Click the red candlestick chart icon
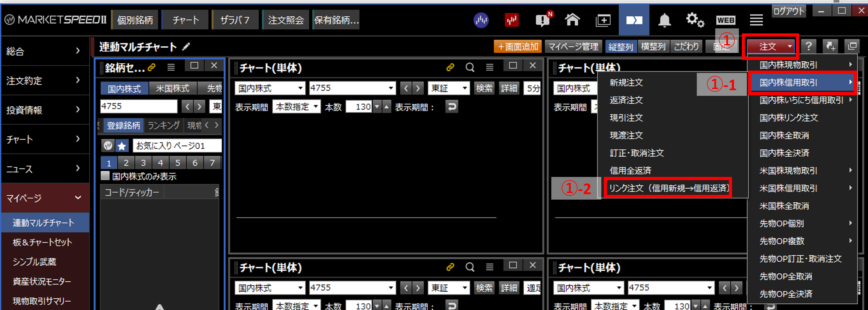This screenshot has height=310, width=868. point(512,20)
